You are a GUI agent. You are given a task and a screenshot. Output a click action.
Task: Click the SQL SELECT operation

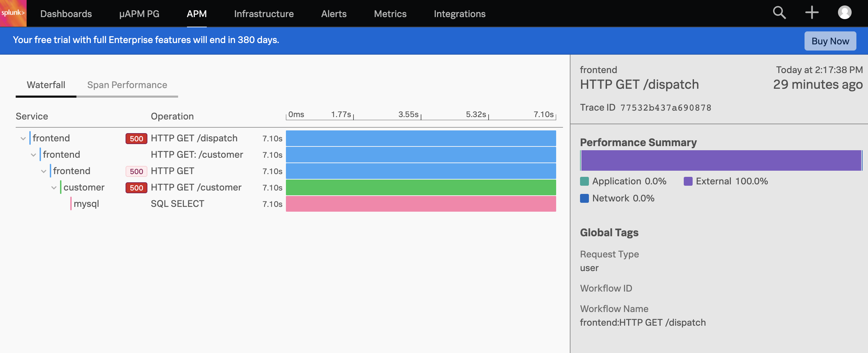tap(177, 204)
